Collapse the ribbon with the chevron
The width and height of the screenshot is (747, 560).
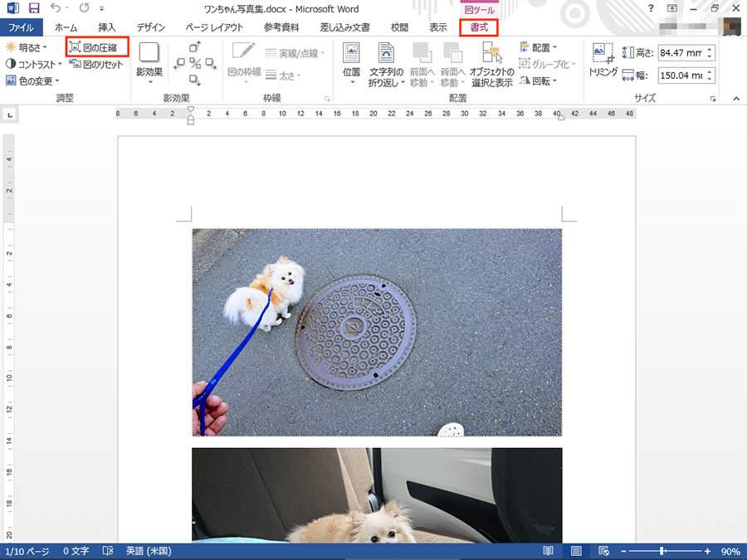(736, 99)
